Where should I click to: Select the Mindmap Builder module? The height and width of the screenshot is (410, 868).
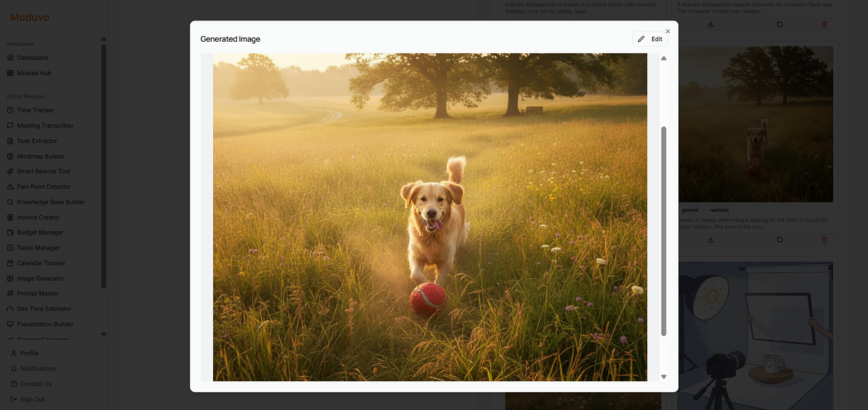click(40, 156)
